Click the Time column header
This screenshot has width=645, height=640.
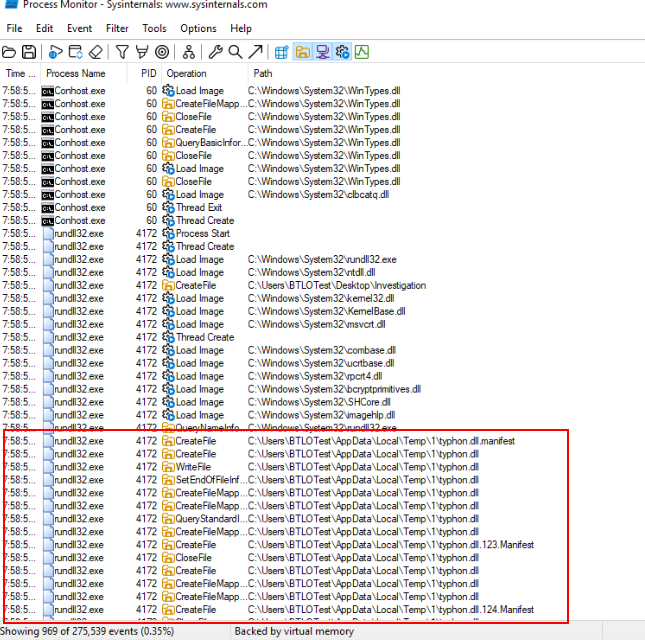[x=20, y=73]
